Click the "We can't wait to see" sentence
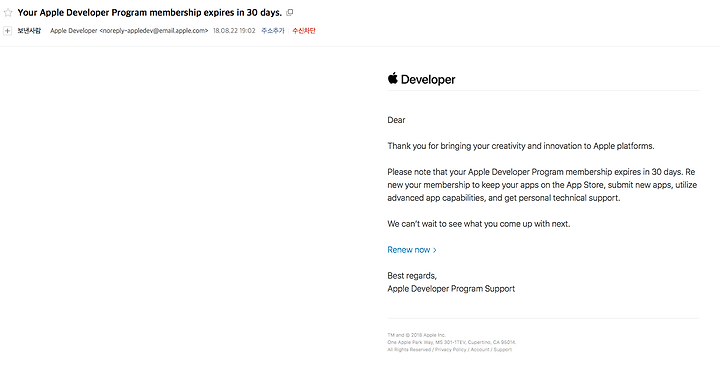This screenshot has width=720, height=387. (x=478, y=224)
